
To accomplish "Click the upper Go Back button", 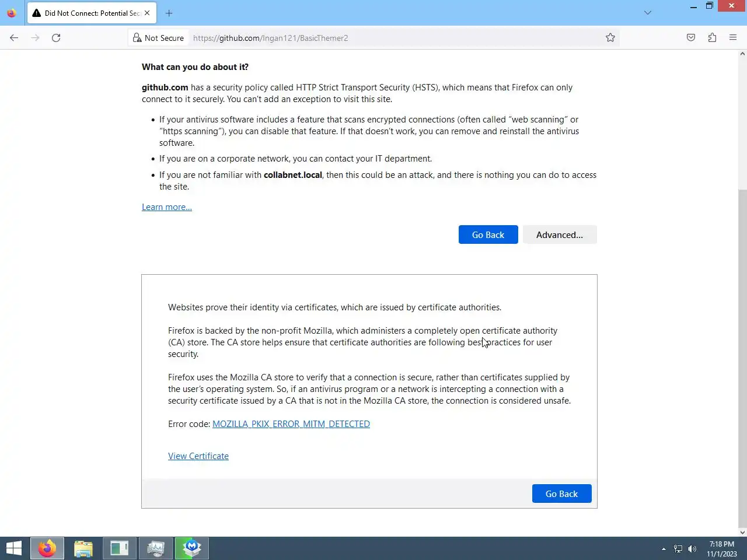I will pyautogui.click(x=488, y=235).
